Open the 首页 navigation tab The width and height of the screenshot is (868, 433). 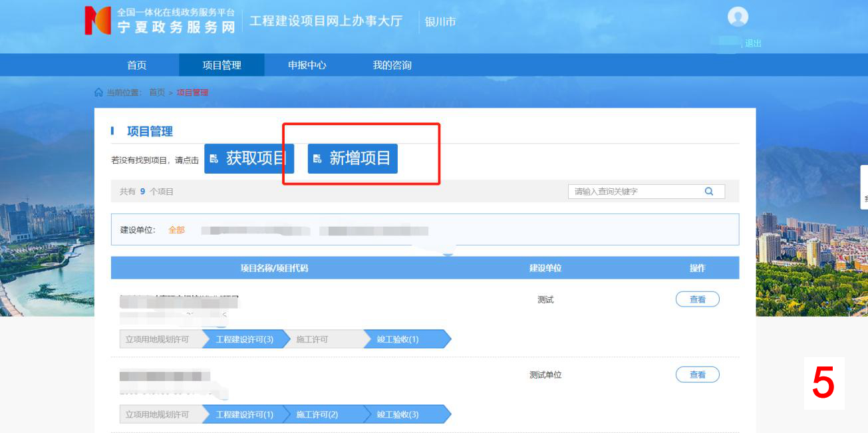[x=136, y=65]
